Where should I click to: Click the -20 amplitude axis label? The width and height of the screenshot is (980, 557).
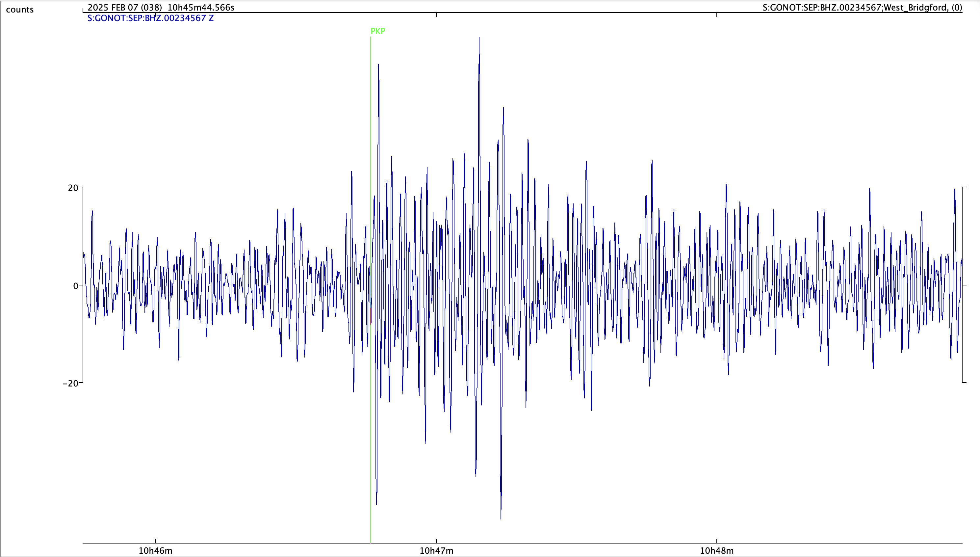[x=70, y=383]
